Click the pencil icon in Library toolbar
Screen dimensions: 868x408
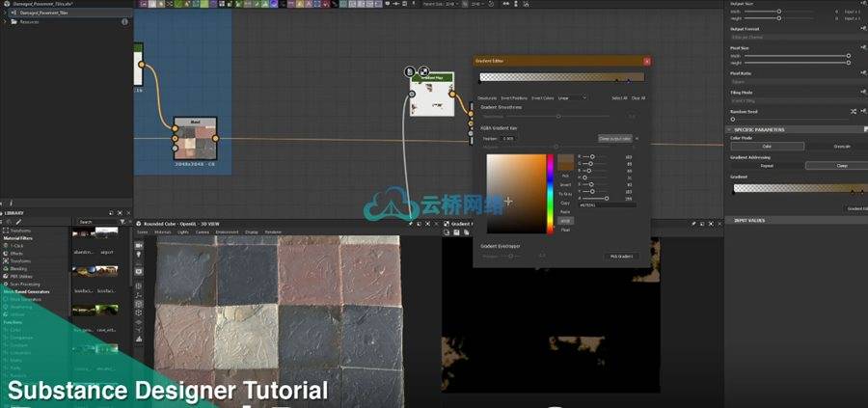19,222
